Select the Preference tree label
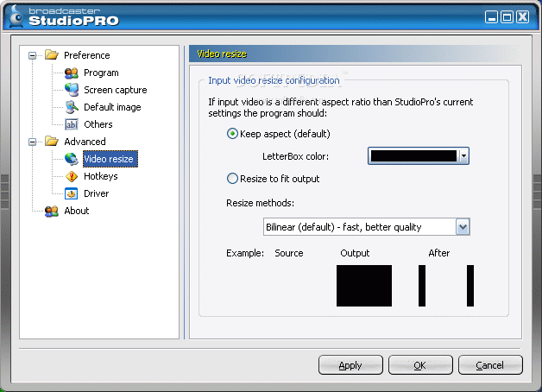Screen dimensions: 542x392 [87, 55]
